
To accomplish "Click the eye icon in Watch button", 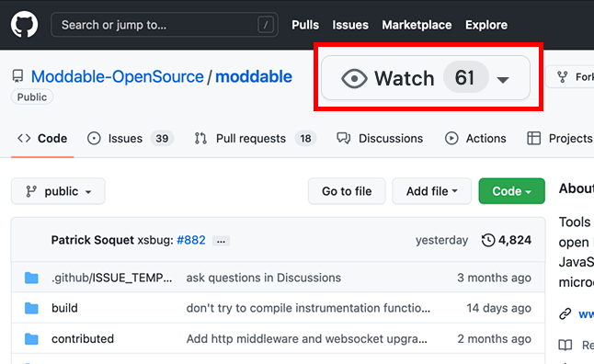I will [354, 79].
